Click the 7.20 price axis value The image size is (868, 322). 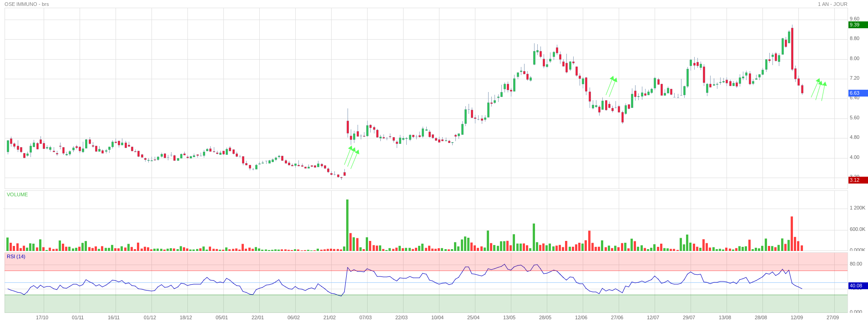click(854, 78)
